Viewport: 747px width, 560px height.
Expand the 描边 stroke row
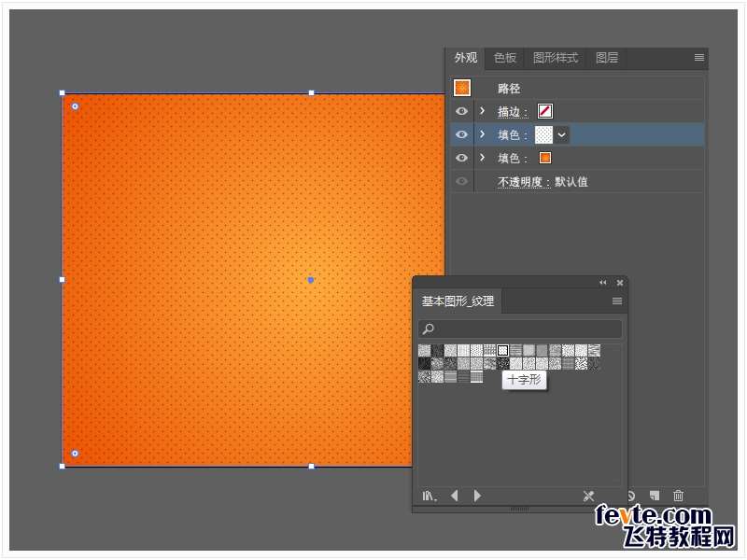(483, 111)
